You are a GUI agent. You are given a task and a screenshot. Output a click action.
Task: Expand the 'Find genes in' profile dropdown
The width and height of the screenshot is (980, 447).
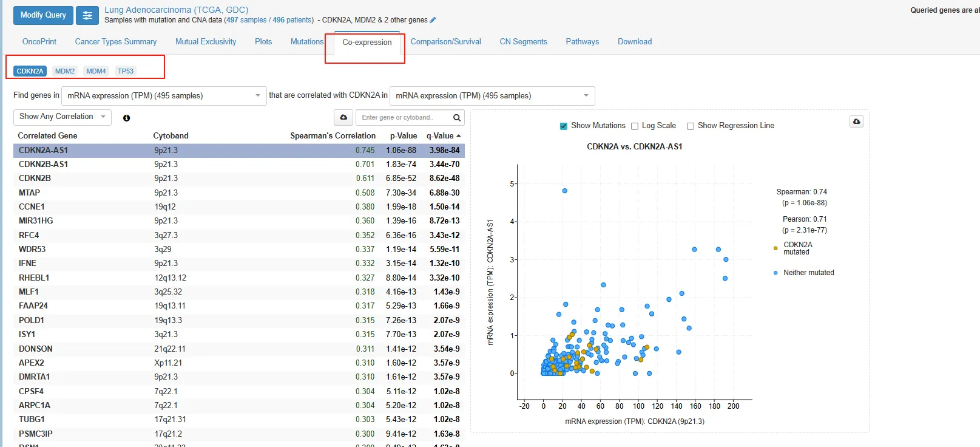point(164,95)
